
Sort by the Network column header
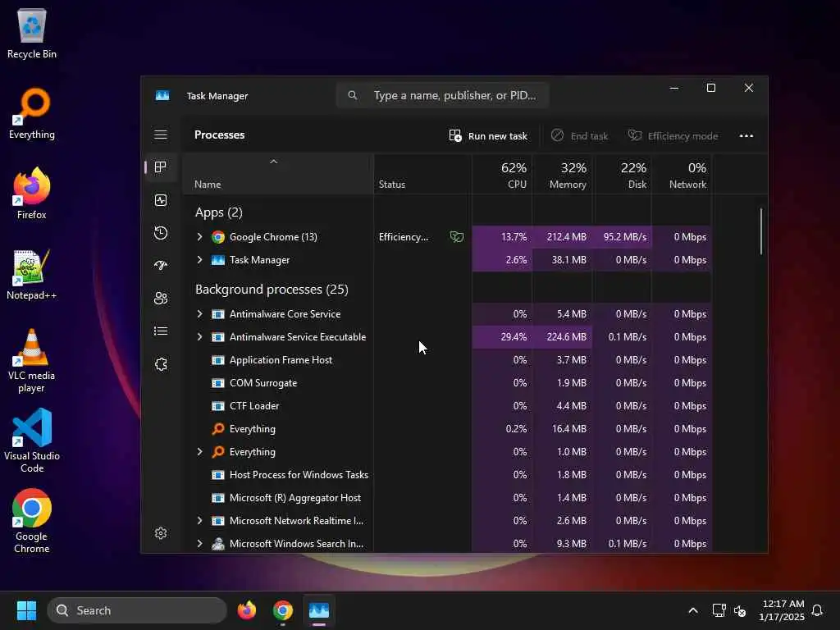[682, 174]
